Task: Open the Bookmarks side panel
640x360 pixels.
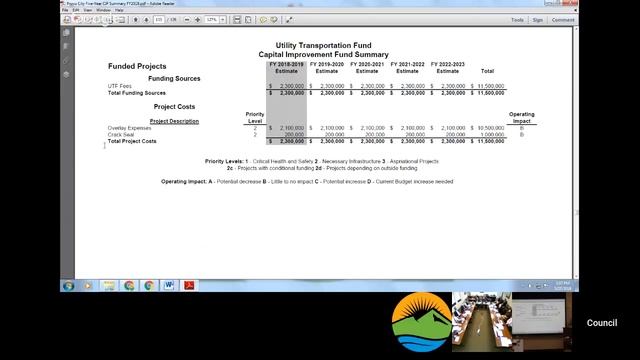Action: coord(67,46)
